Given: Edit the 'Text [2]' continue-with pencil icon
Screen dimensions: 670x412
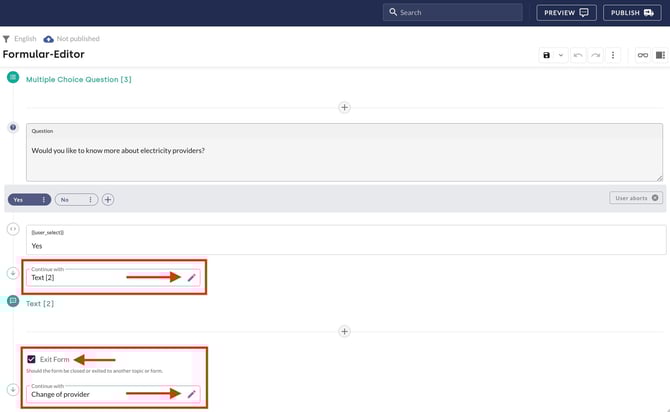Looking at the screenshot, I should pos(192,277).
